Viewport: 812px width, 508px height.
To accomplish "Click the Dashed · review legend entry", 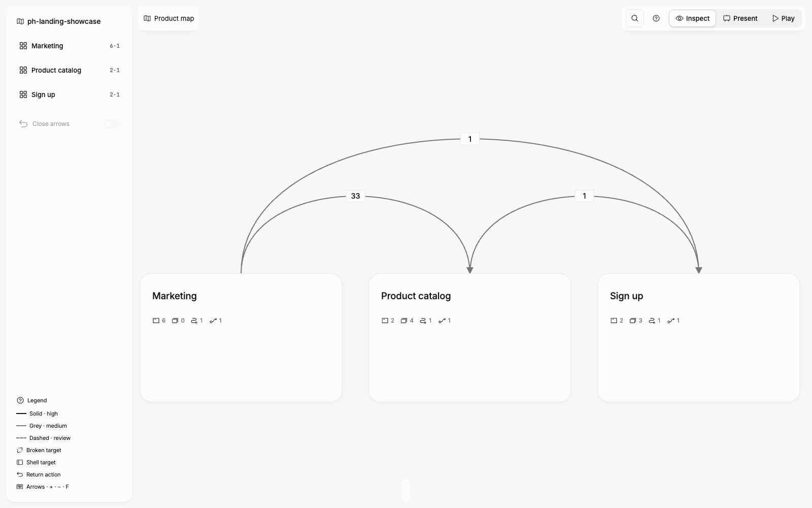I will (x=44, y=438).
